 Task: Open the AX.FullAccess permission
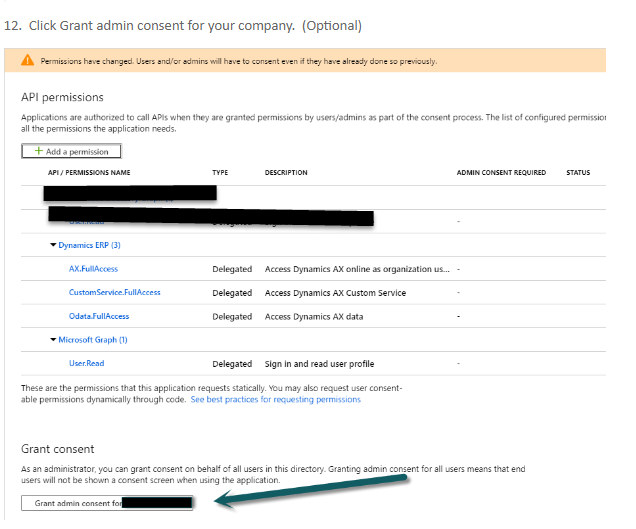[93, 269]
